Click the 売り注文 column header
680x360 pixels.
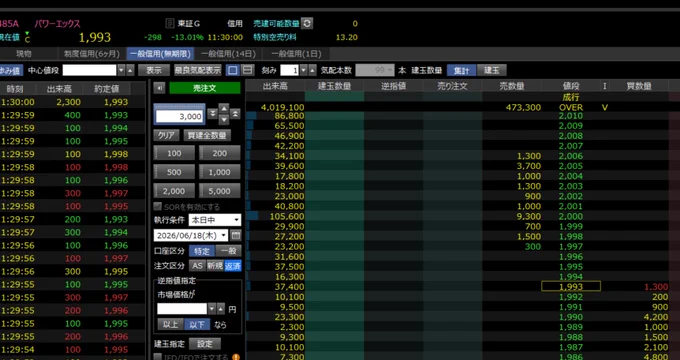point(452,86)
